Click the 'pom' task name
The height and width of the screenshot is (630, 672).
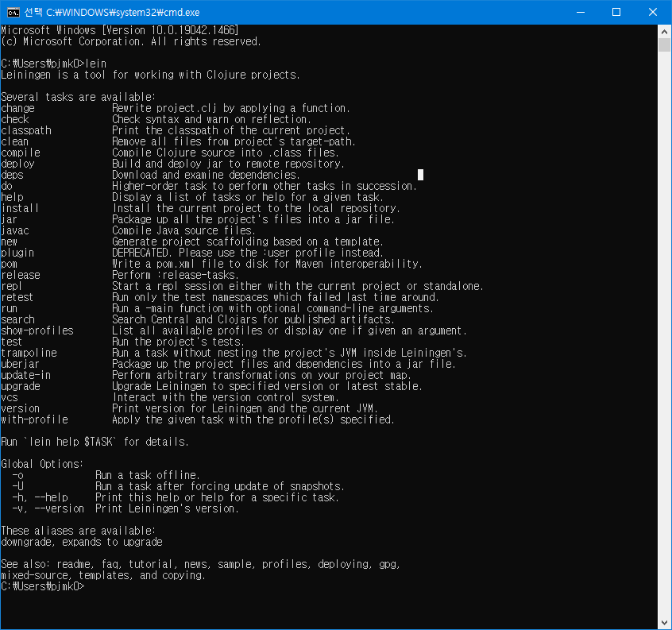click(x=9, y=264)
